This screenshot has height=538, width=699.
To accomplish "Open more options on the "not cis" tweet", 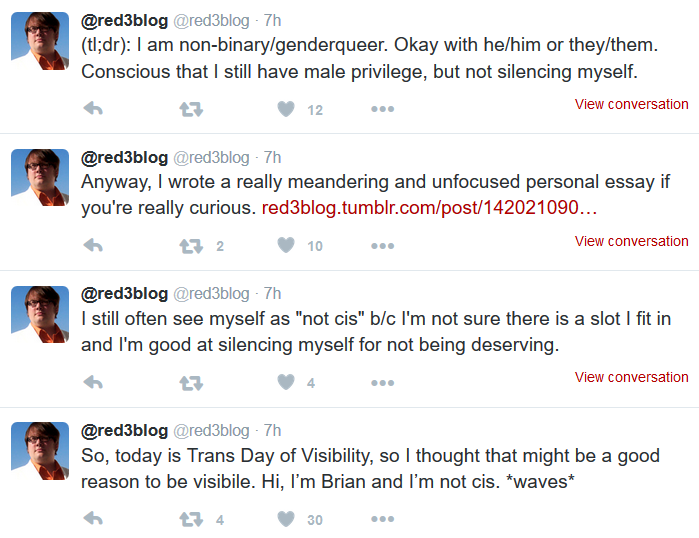I will tap(382, 382).
